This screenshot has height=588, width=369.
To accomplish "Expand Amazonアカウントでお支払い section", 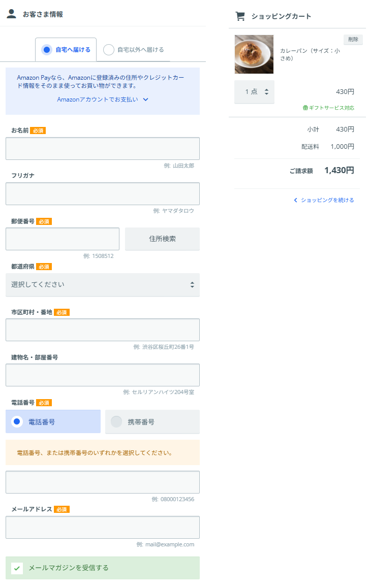I will [x=103, y=100].
